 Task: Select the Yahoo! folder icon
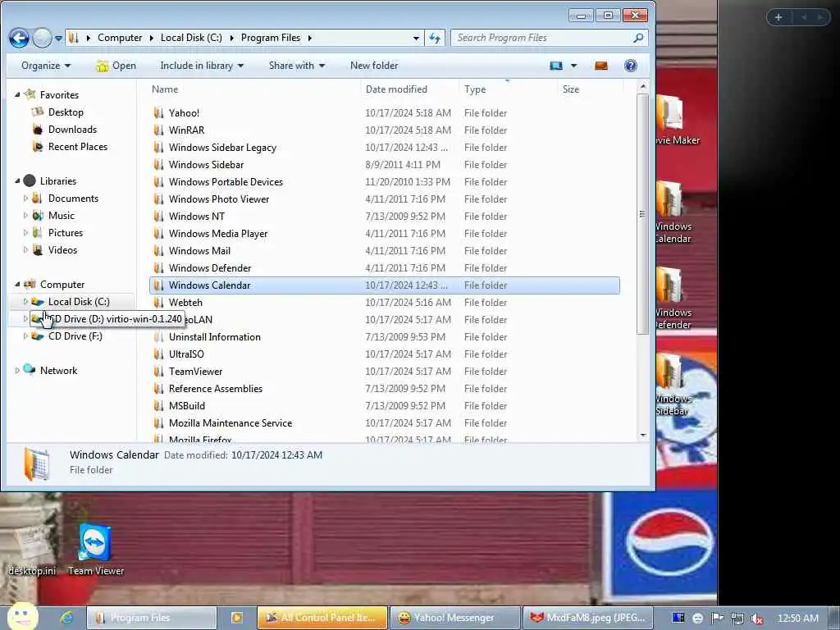click(158, 113)
